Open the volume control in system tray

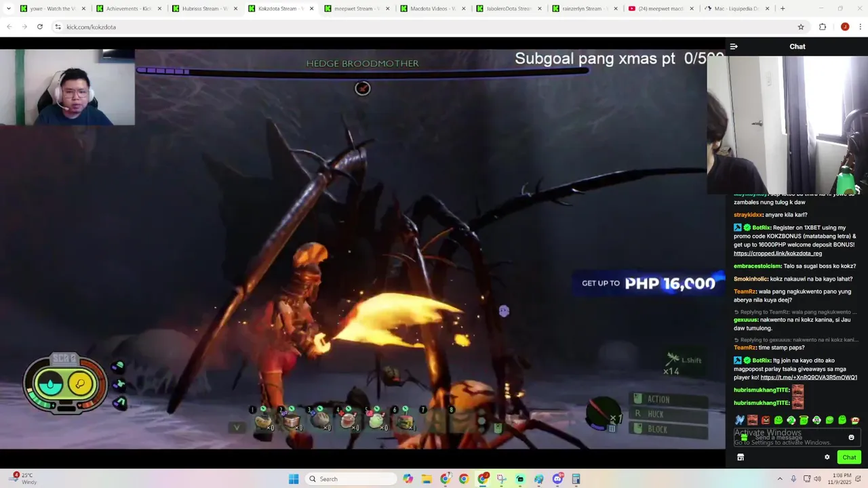pos(817,479)
